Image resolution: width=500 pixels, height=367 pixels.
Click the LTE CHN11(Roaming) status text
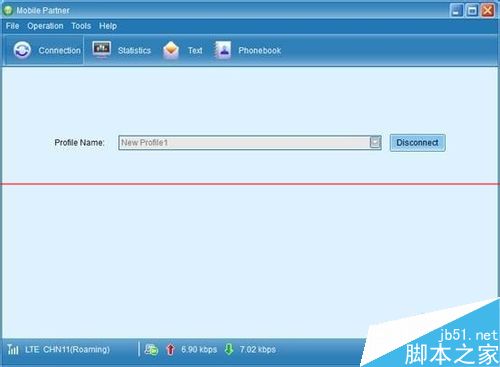point(67,349)
